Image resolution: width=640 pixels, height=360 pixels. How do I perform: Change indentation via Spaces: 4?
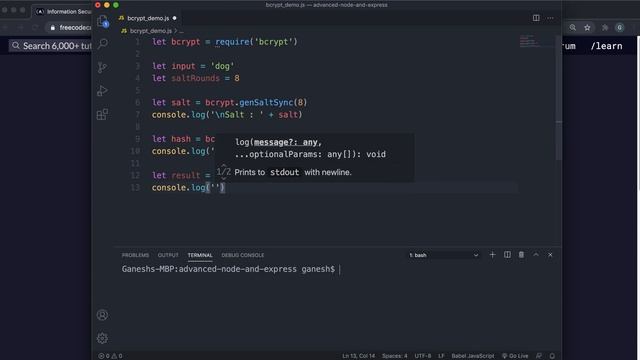tap(394, 356)
